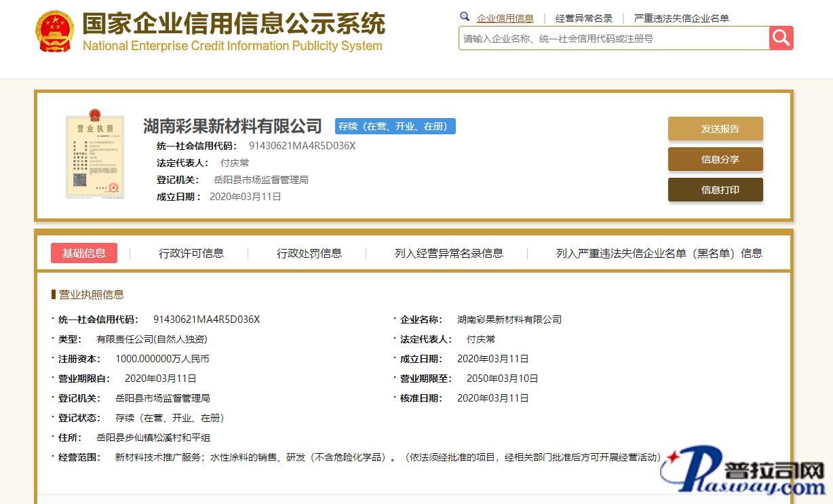This screenshot has height=504, width=833.
Task: Open the 列入经营异常名录信息 tab
Action: click(449, 253)
